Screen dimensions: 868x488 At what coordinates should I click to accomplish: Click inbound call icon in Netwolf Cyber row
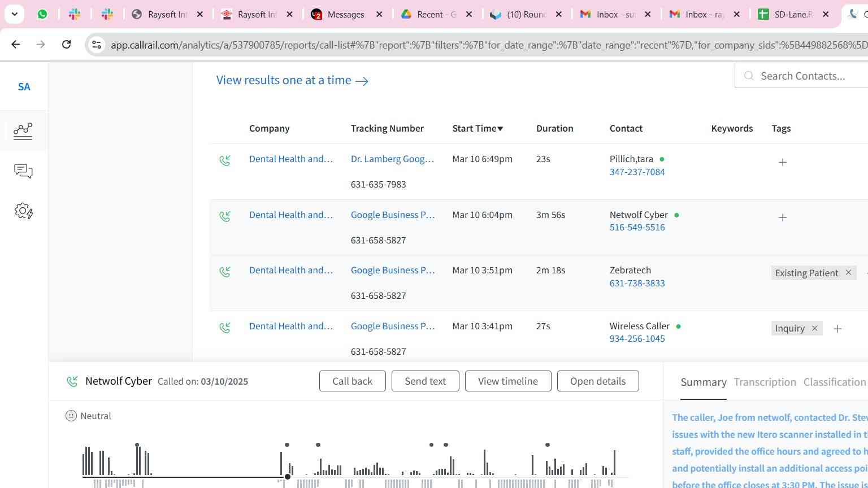coord(225,216)
